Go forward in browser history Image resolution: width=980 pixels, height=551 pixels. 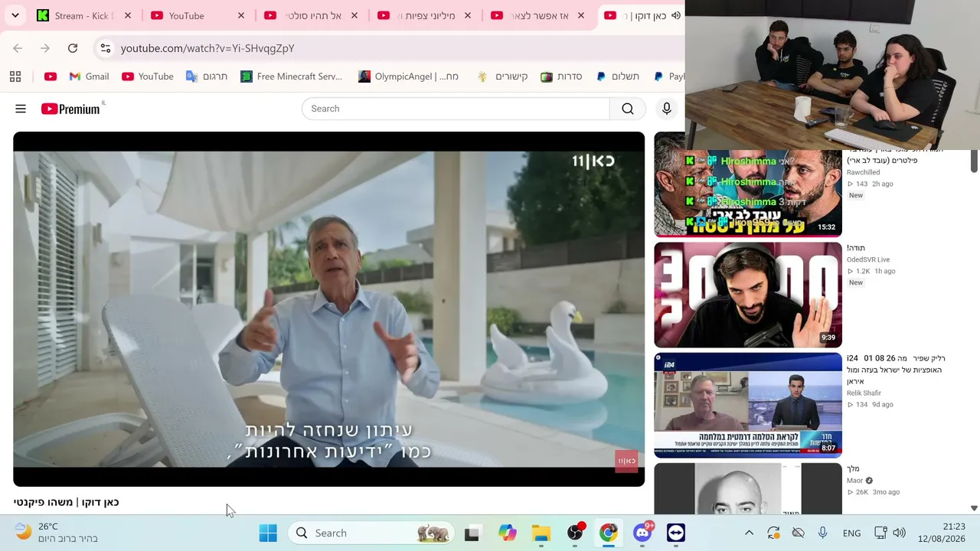(x=45, y=48)
